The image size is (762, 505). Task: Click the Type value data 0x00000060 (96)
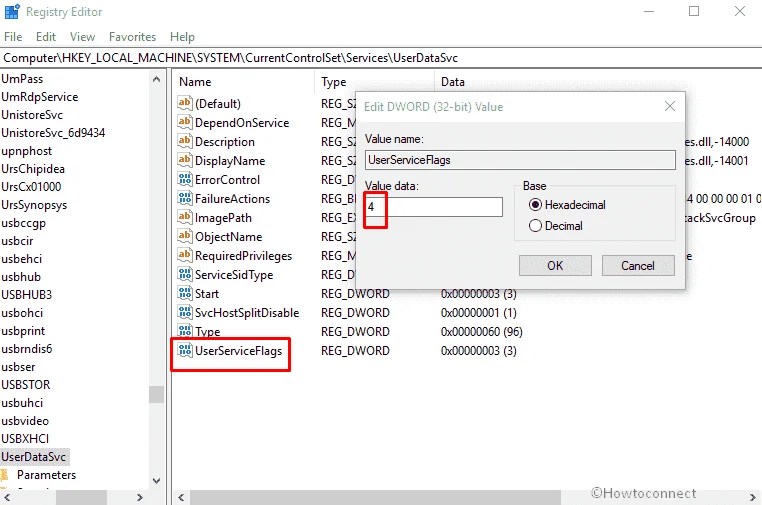point(481,331)
